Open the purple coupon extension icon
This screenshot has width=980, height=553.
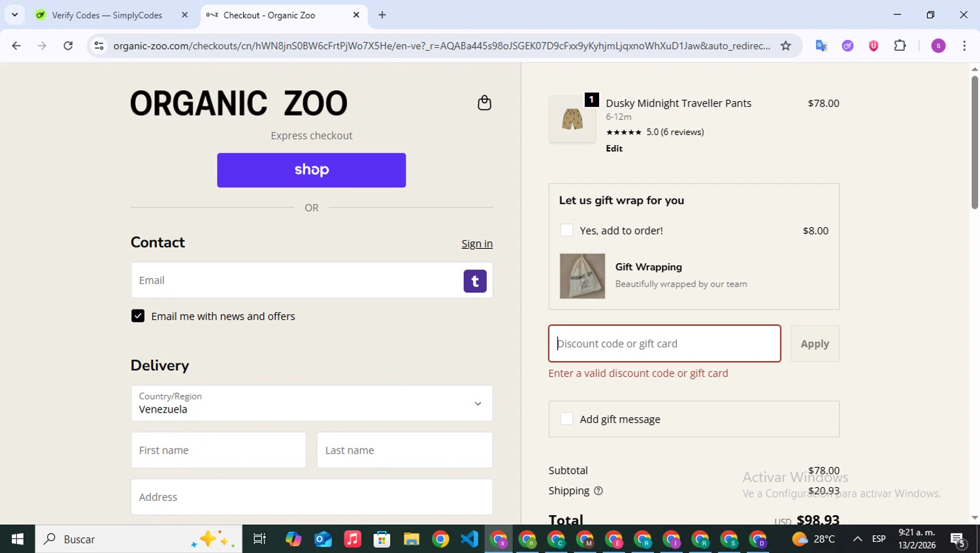[847, 46]
